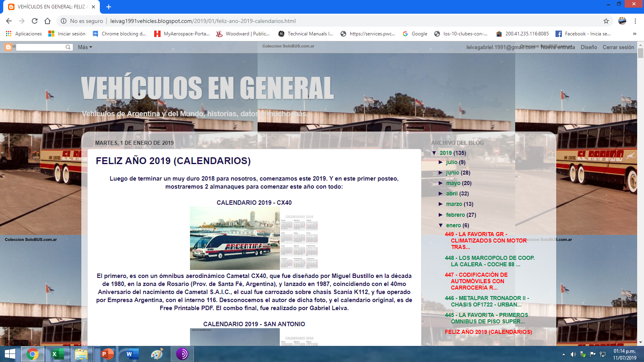Click the Blogger search magnifier icon
The height and width of the screenshot is (362, 644).
[68, 47]
